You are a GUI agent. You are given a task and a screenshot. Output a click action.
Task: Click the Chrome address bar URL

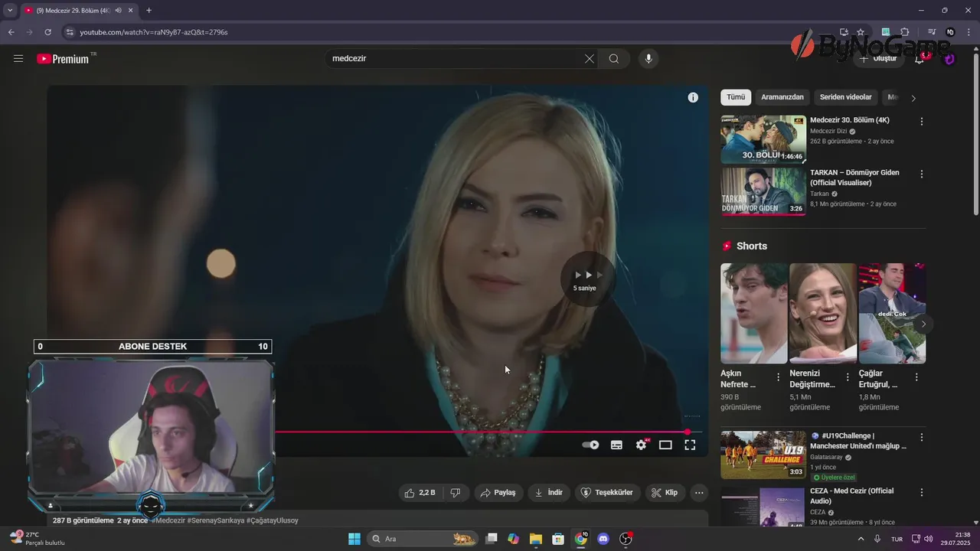click(154, 32)
